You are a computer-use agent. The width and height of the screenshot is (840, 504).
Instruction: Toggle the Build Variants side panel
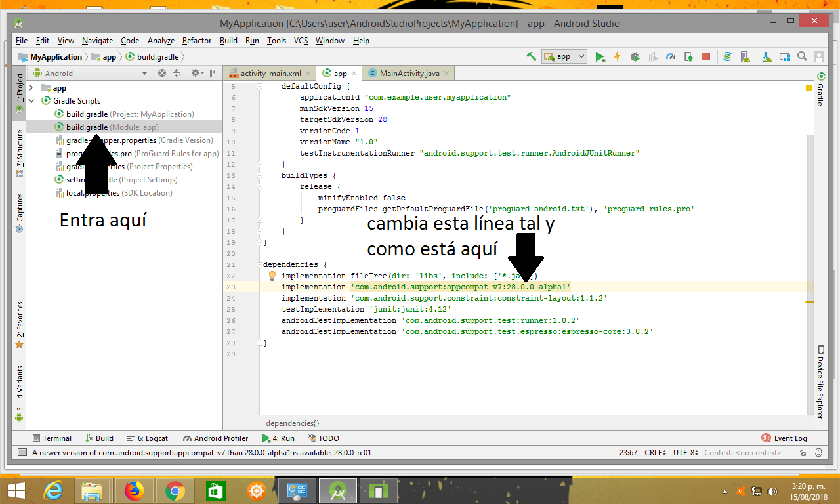19,393
